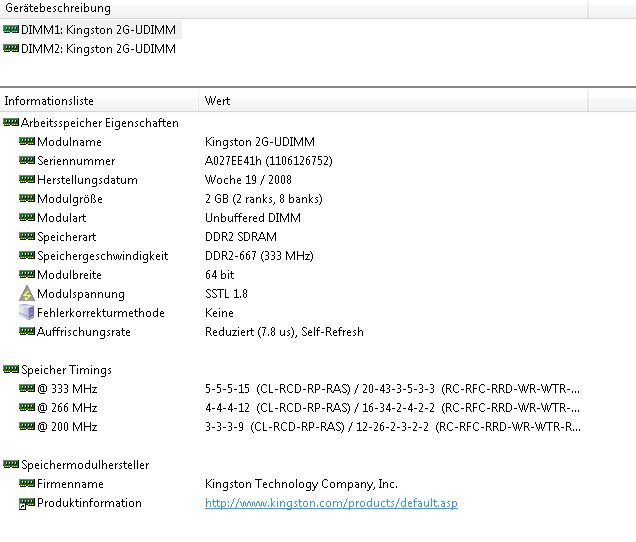Select the Modulbreite row label
The image size is (636, 542).
pos(69,275)
